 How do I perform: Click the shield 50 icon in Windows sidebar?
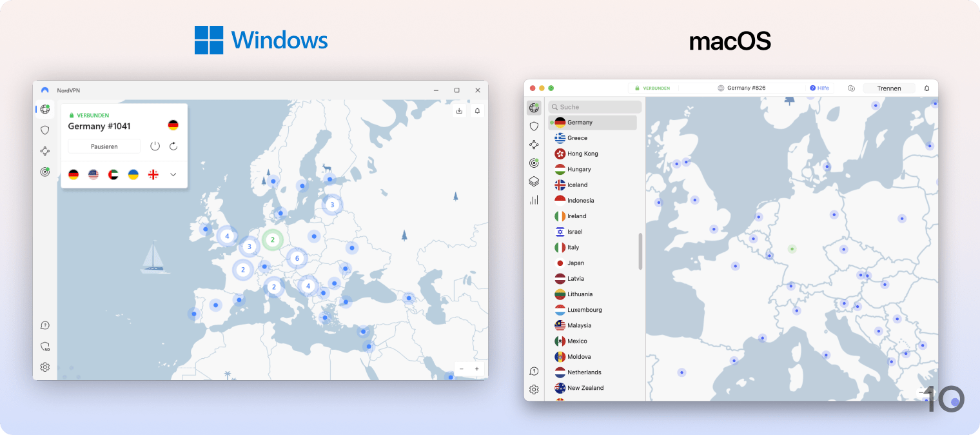pyautogui.click(x=44, y=347)
